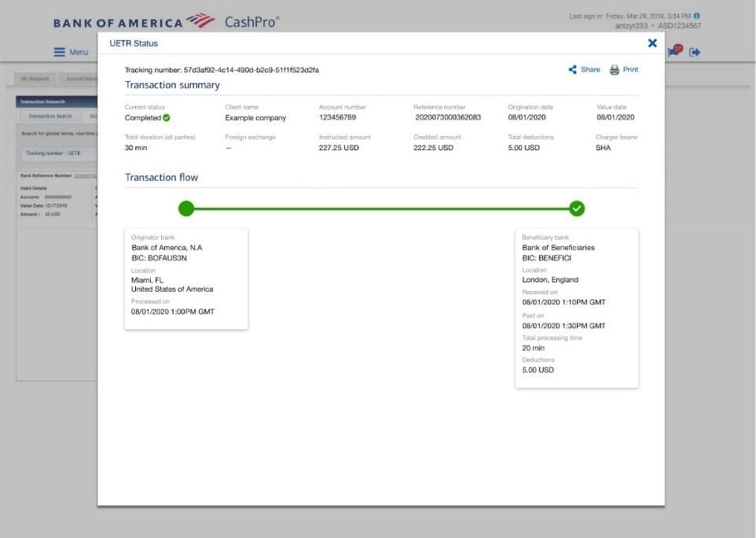Click the beneficiary checkmark node on flow line
756x538 pixels.
coord(577,208)
